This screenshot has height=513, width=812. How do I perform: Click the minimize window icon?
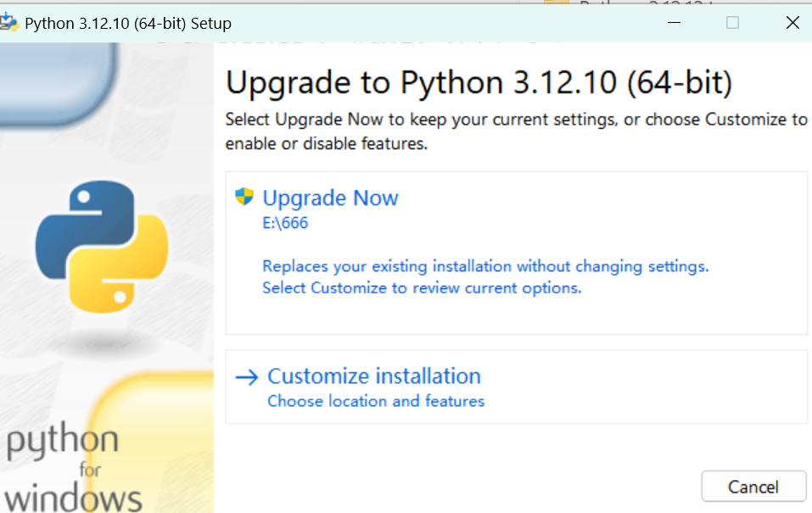point(674,23)
